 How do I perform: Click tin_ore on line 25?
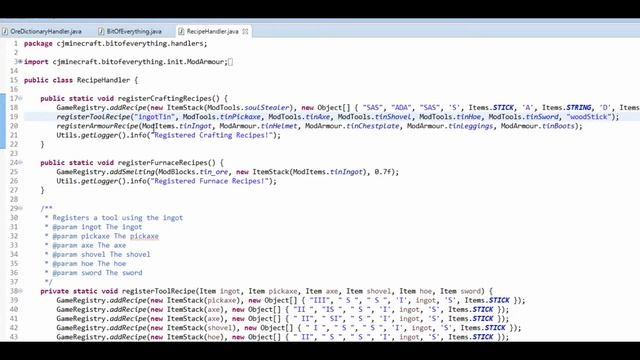click(213, 172)
